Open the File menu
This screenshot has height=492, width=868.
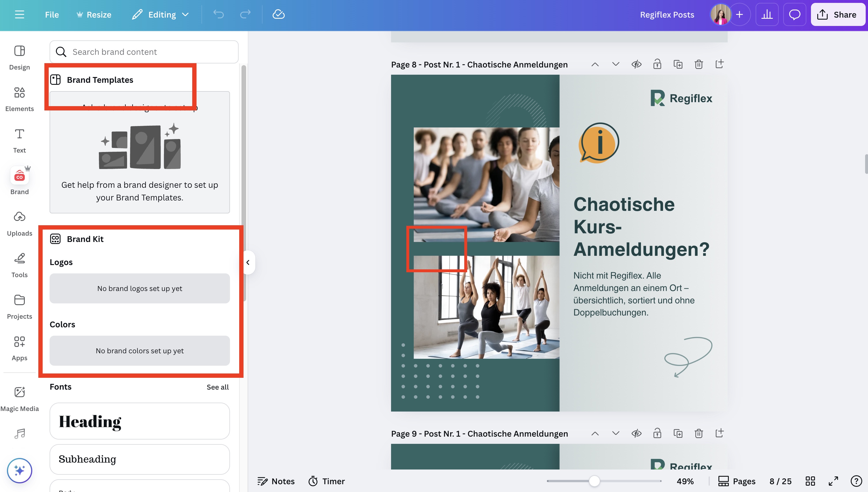coord(52,14)
